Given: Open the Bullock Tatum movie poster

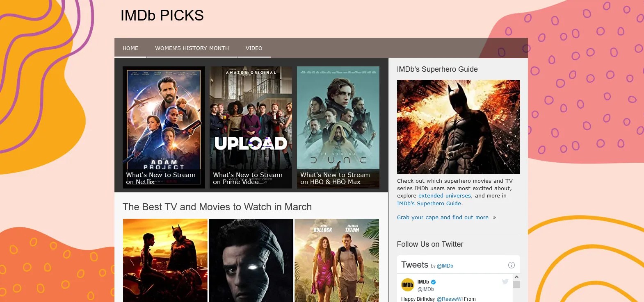Looking at the screenshot, I should pos(337,261).
